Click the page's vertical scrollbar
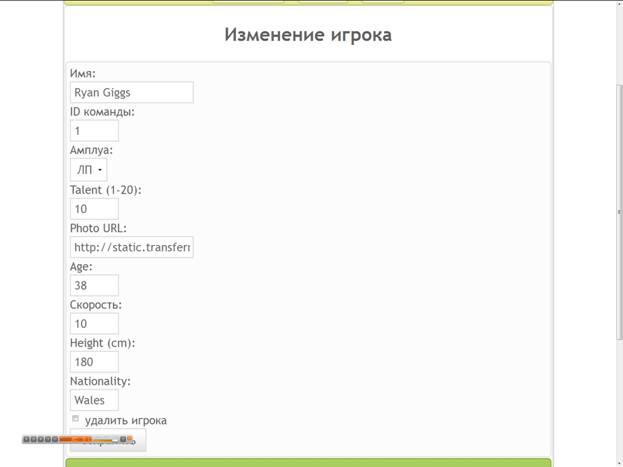This screenshot has width=623, height=467. point(619,211)
